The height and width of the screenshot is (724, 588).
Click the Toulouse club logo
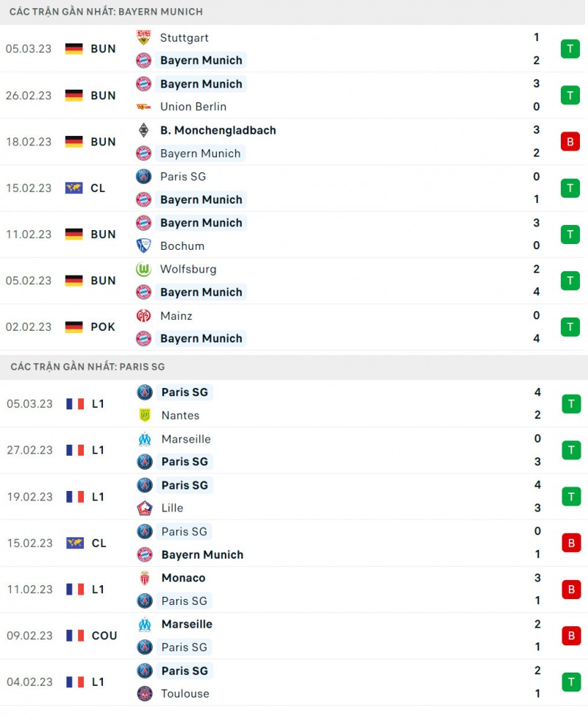tap(145, 693)
